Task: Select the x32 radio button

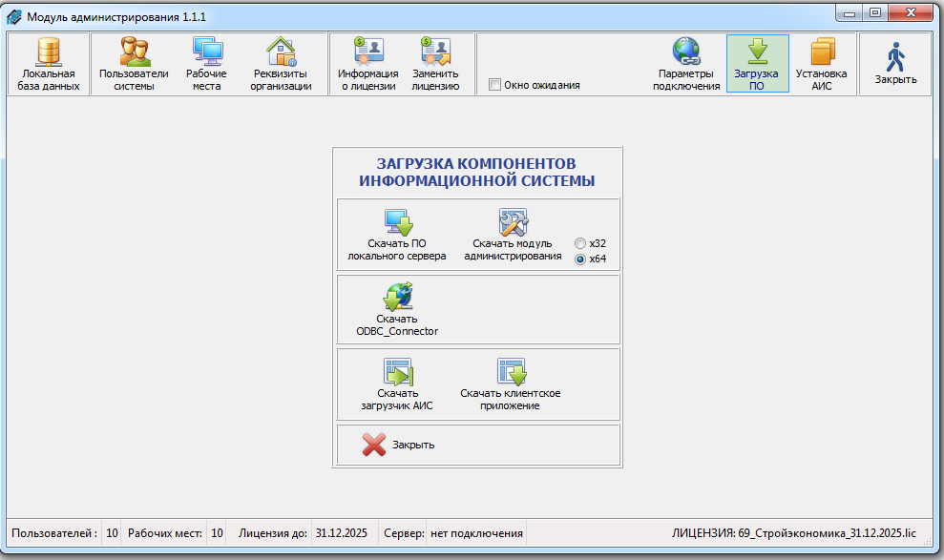Action: (x=580, y=243)
